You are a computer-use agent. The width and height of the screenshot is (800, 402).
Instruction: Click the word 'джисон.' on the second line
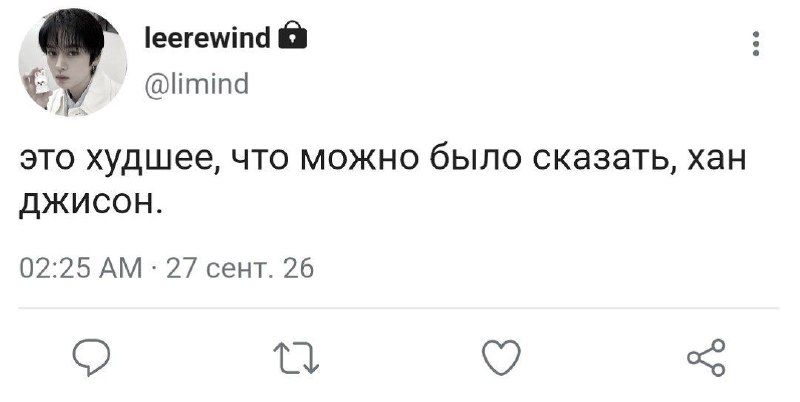(90, 204)
